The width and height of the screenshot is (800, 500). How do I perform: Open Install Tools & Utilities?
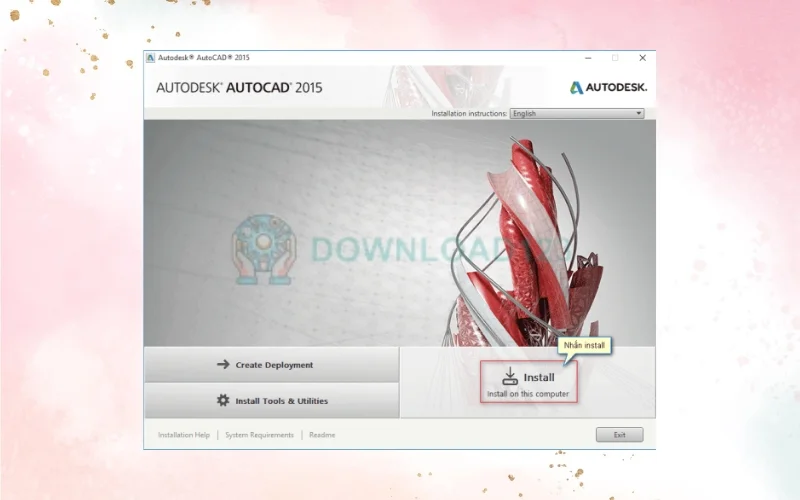(272, 400)
